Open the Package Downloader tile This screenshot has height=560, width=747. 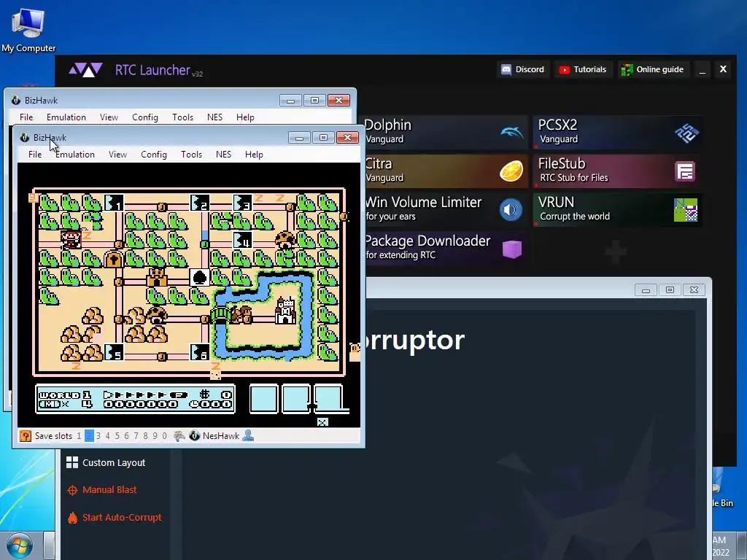tap(446, 248)
